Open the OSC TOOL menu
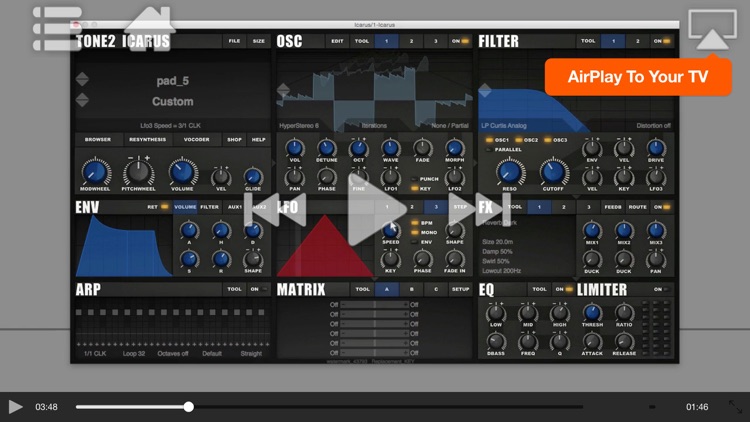 point(362,41)
